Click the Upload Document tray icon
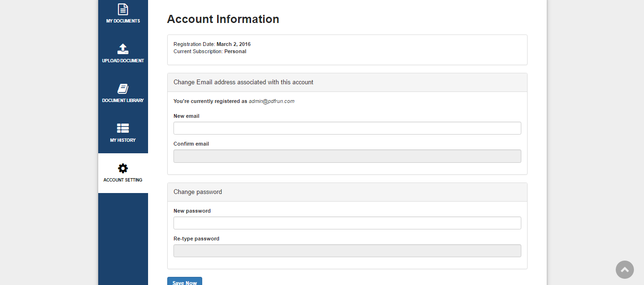 point(123,49)
